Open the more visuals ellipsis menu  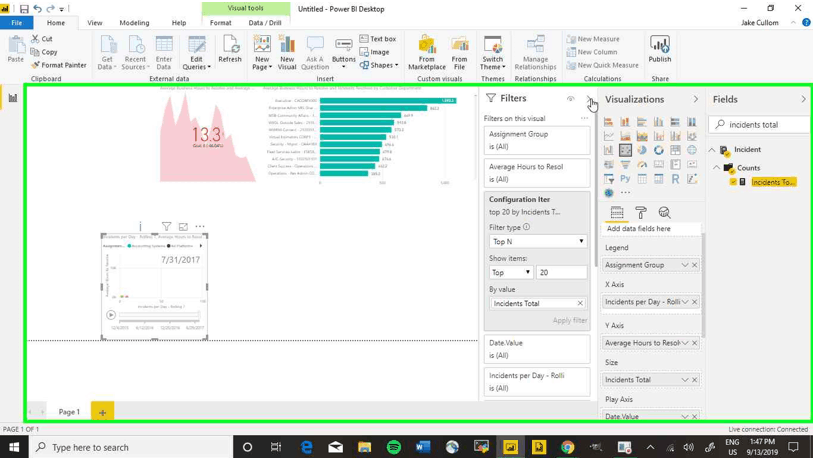click(x=625, y=193)
